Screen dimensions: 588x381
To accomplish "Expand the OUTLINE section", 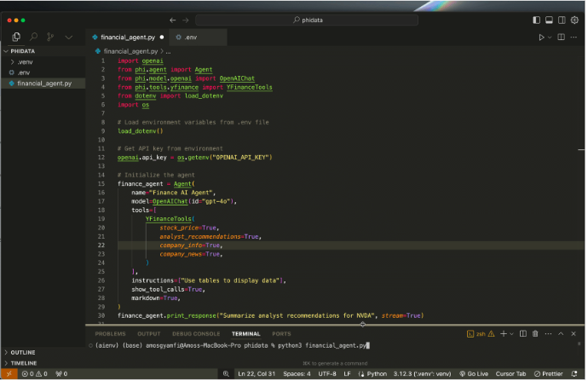I will click(23, 352).
